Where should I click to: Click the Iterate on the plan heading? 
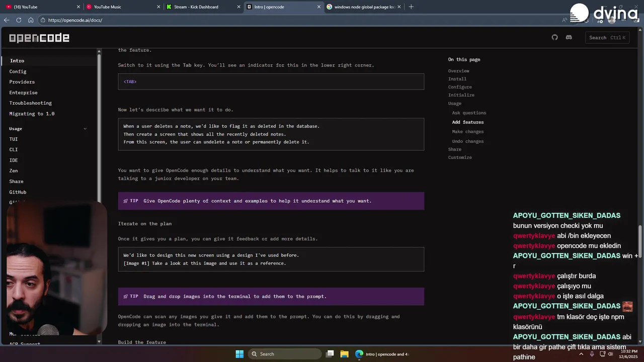pos(144,224)
